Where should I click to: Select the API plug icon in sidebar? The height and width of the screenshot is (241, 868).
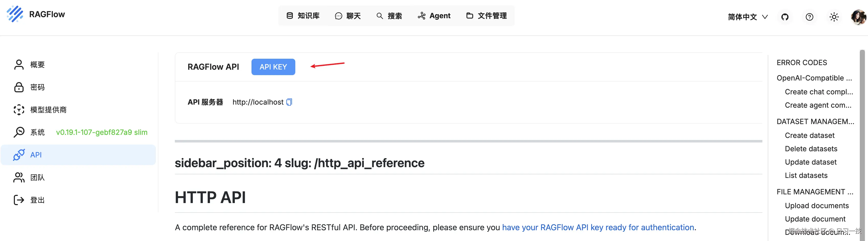coord(19,155)
